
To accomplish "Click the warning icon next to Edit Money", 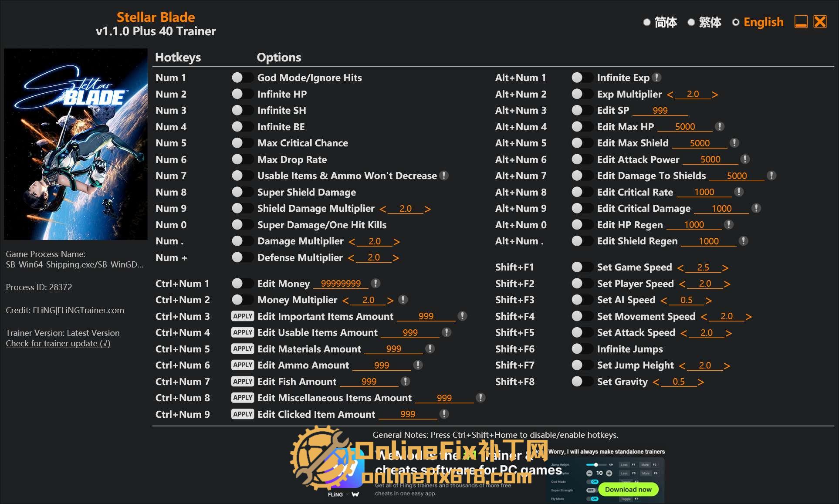I will [x=376, y=284].
